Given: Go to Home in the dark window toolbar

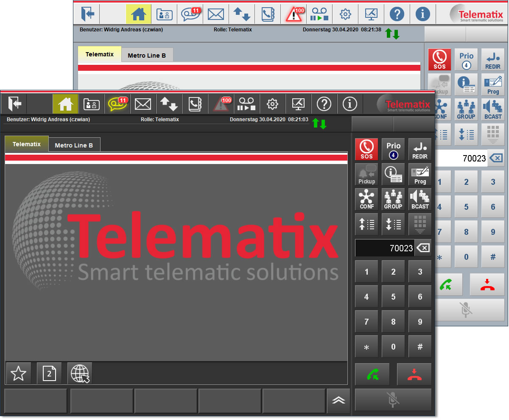Looking at the screenshot, I should point(66,103).
